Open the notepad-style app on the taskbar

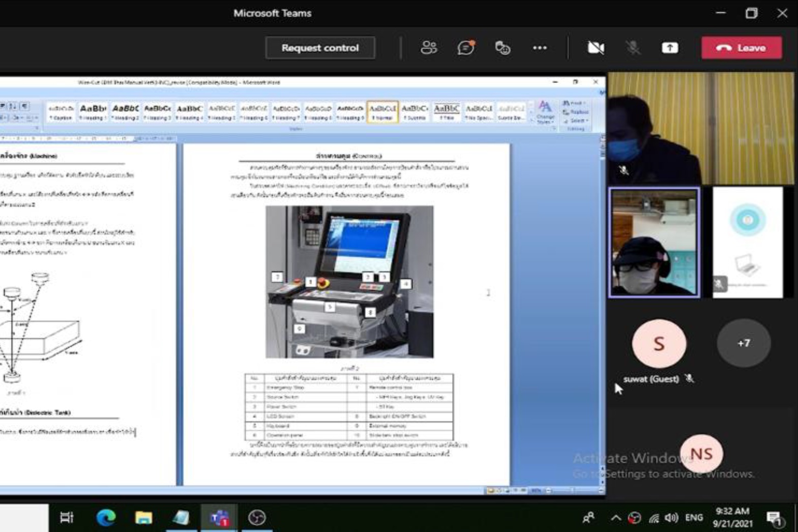pos(181,518)
